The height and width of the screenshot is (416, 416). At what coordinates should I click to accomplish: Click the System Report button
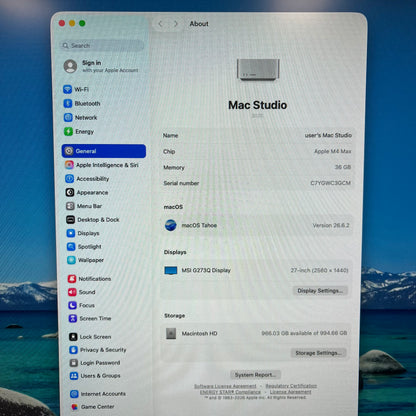(x=255, y=375)
